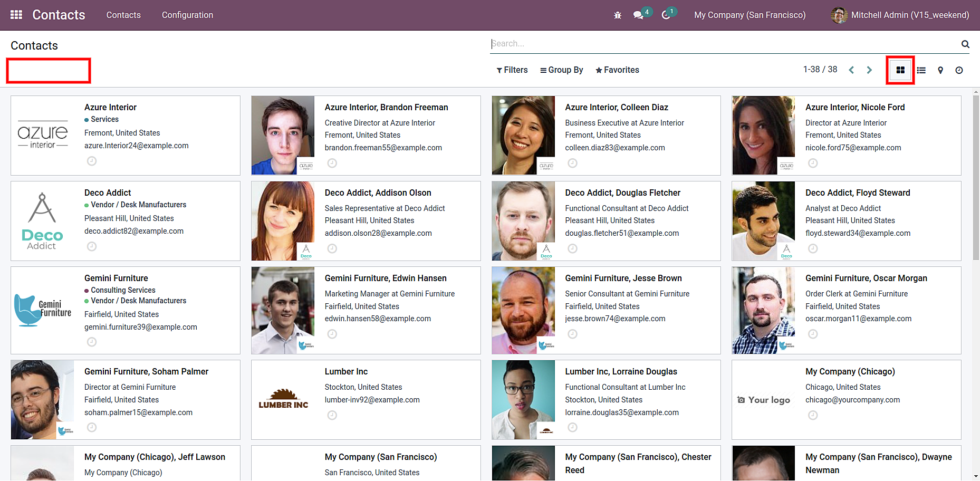The image size is (980, 481).
Task: Click activity clock on Brandon Freeman card
Action: click(x=332, y=163)
